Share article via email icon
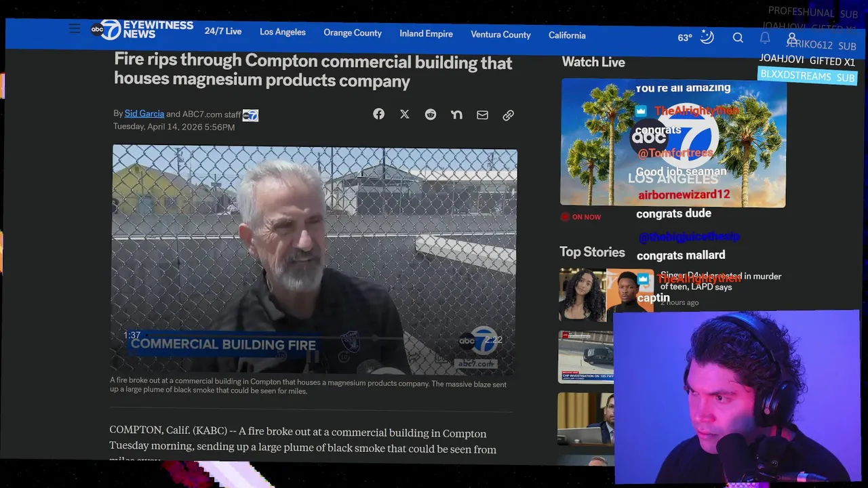 [x=482, y=115]
